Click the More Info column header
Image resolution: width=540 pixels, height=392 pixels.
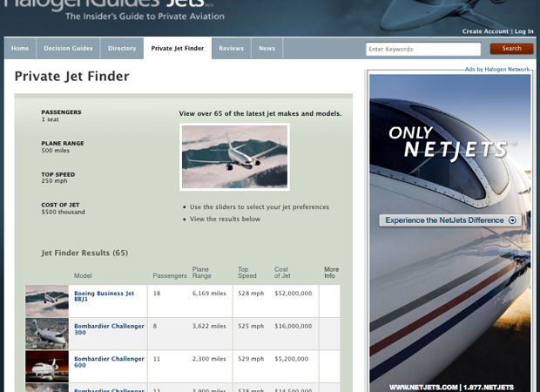pos(331,273)
